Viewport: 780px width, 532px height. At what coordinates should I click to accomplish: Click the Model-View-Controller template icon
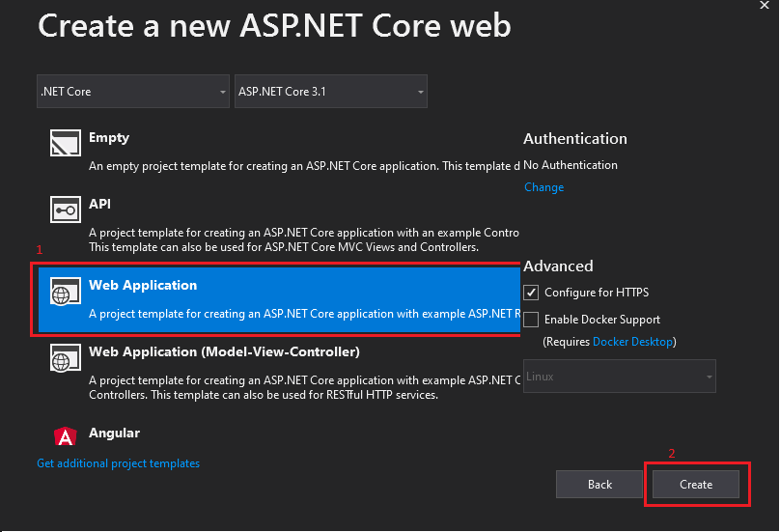[66, 358]
